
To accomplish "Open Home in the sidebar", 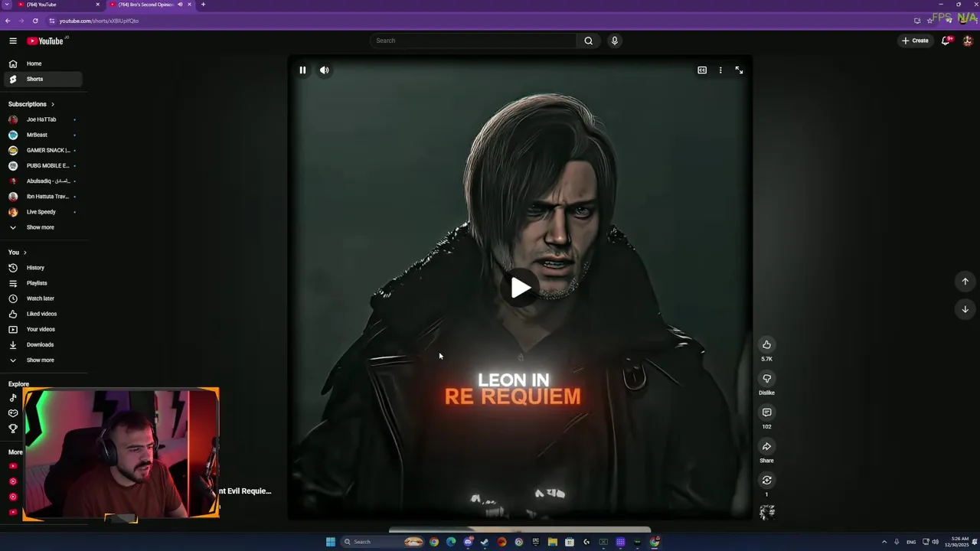I will click(43, 64).
